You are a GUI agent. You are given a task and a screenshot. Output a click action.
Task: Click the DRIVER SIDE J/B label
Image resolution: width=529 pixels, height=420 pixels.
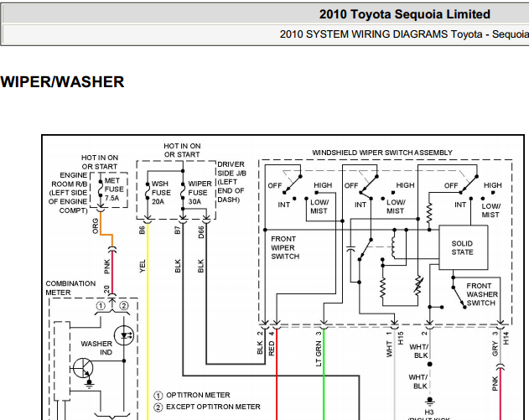point(231,182)
